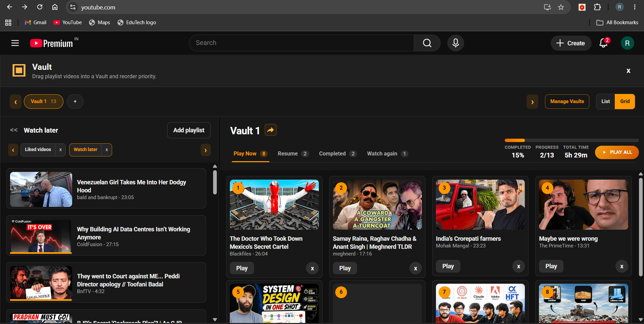Open the apps grid in bookmarks bar

point(8,22)
